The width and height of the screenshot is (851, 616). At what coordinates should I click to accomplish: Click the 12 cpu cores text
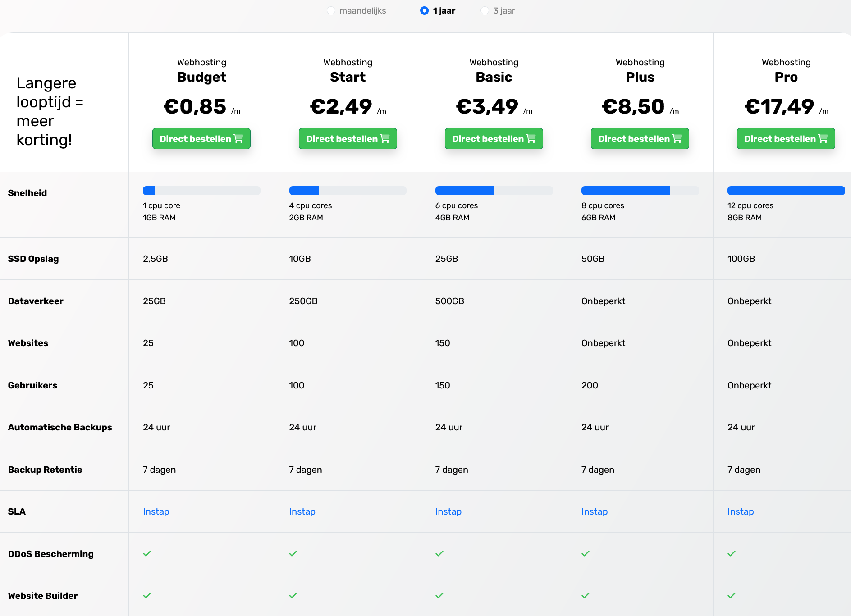[750, 205]
